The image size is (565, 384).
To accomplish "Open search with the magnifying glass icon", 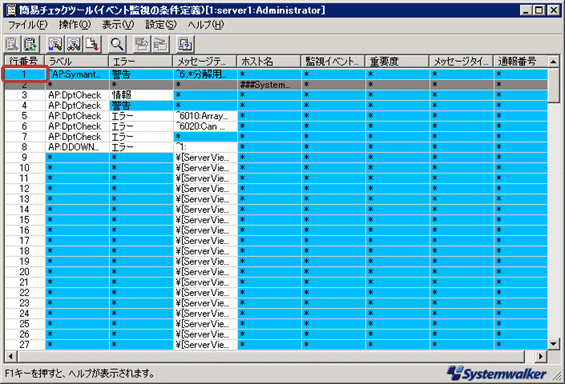I will 117,44.
